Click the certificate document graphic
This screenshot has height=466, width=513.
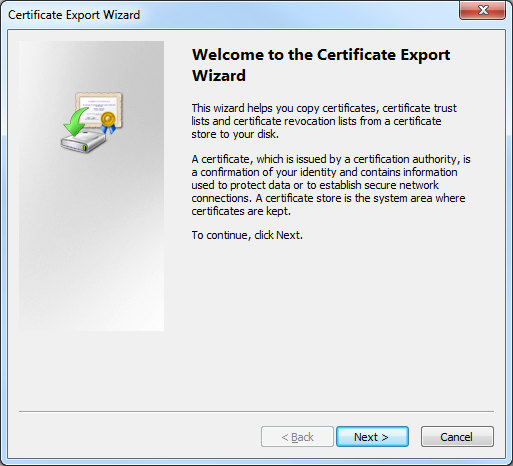(x=99, y=109)
